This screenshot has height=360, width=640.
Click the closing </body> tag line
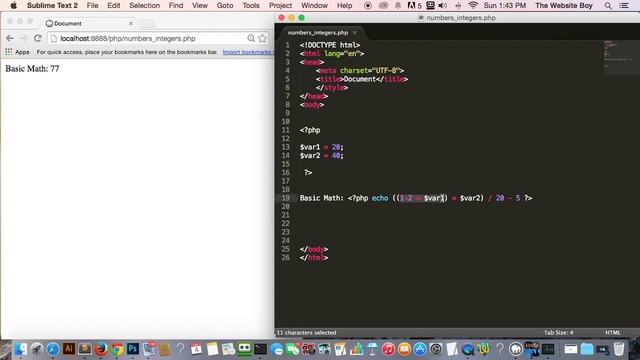coord(314,249)
